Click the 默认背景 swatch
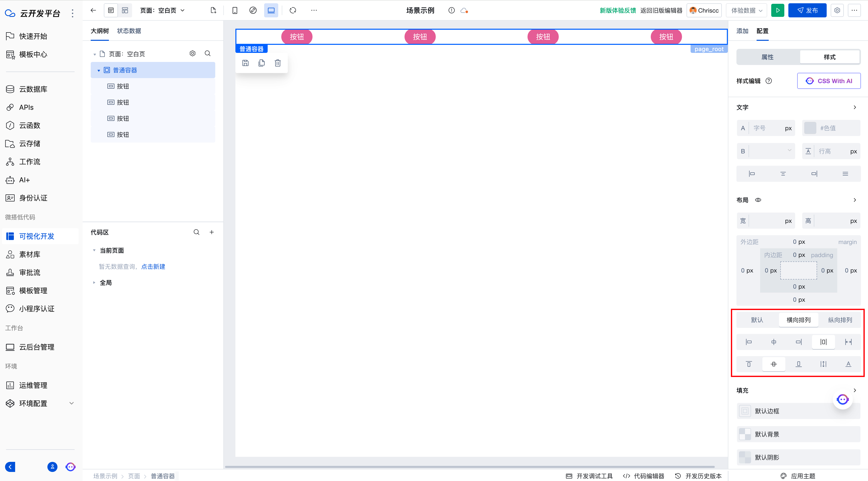This screenshot has width=868, height=481. [x=745, y=434]
